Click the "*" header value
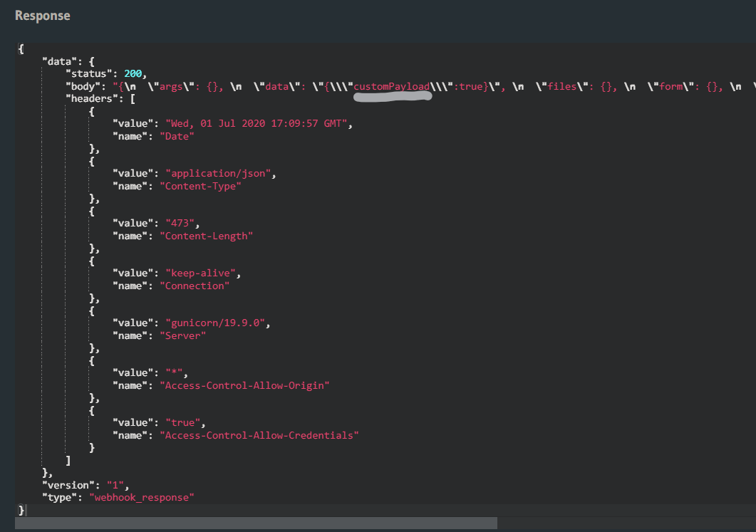Screen dimensions: 756x532 [174, 372]
